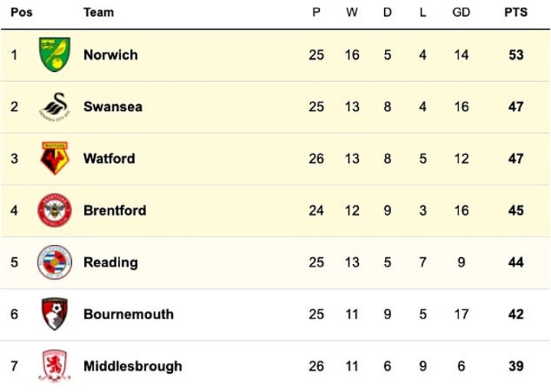Click the Swansea swan crest
The image size is (551, 392).
(55, 107)
